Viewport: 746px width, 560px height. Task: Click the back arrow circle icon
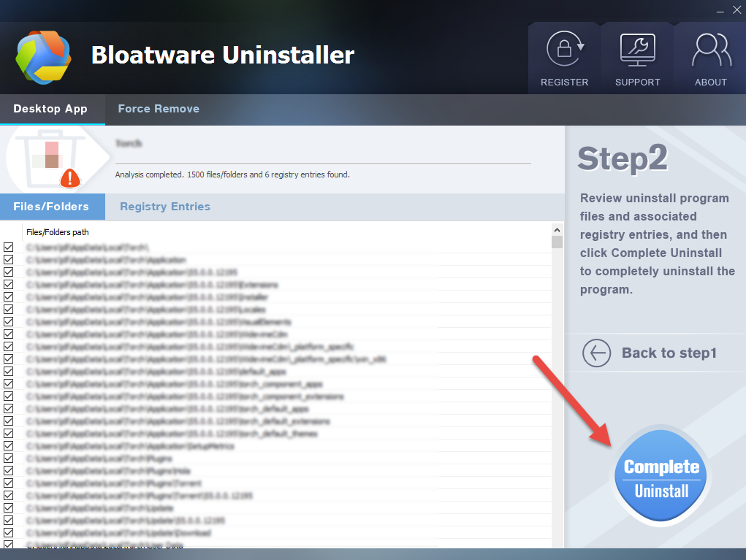(x=596, y=353)
